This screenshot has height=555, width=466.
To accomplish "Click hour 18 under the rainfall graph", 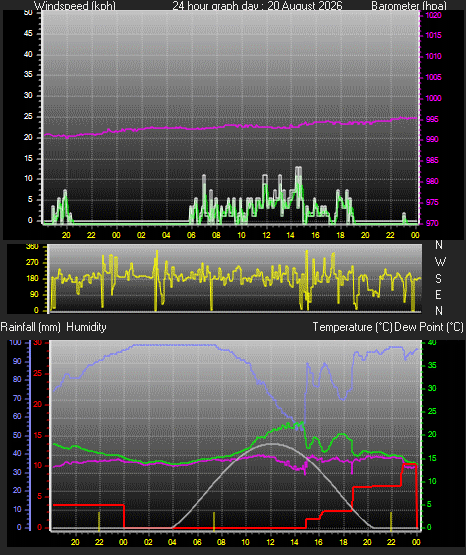I will [x=343, y=542].
